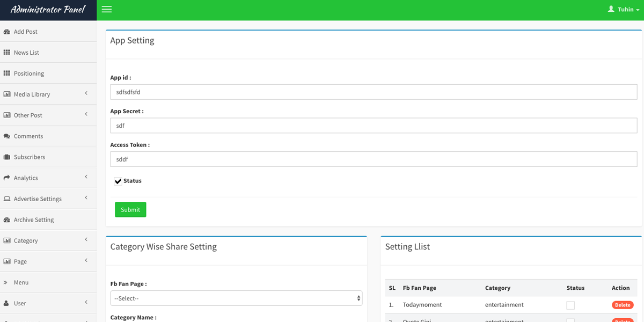Expand the Other Post submenu arrow

pos(86,115)
